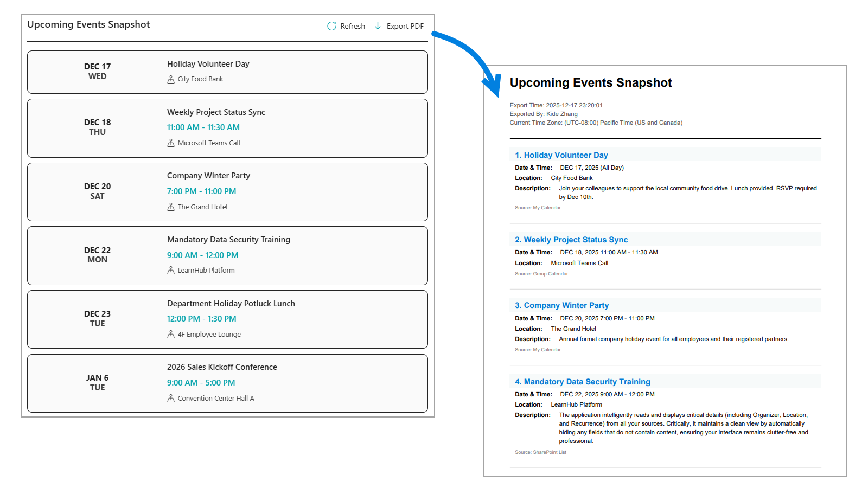
Task: Click PDF heading '2. Weekly Project Status Sync'
Action: [x=571, y=240]
